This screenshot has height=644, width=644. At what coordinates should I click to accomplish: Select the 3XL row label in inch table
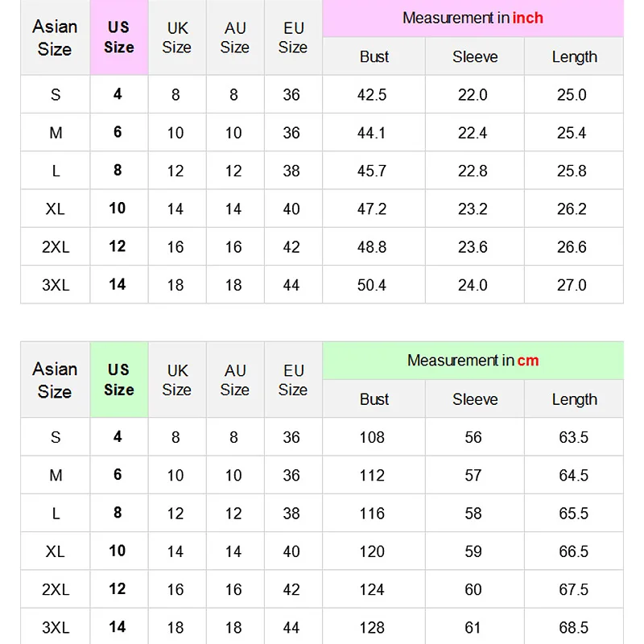[56, 285]
